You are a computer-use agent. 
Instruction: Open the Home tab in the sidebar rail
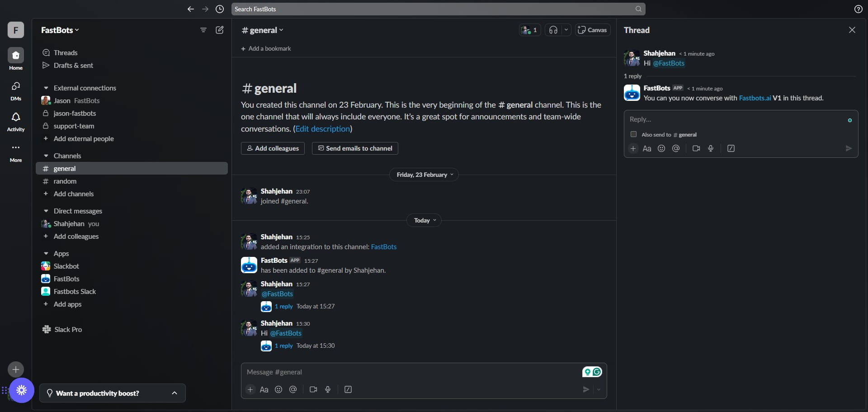point(16,59)
